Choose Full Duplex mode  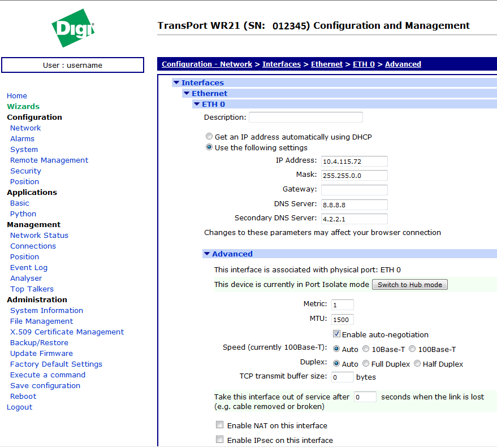pyautogui.click(x=366, y=364)
